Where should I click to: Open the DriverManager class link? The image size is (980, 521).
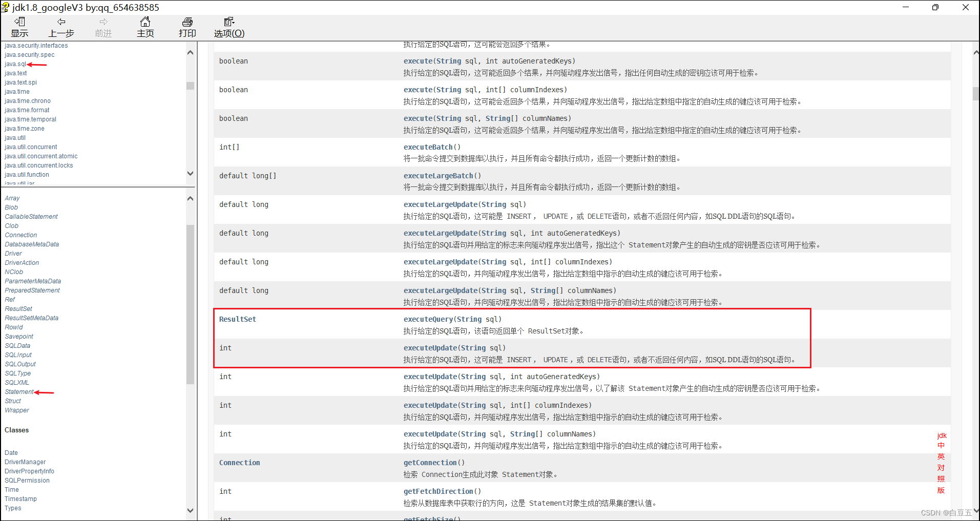[25, 462]
